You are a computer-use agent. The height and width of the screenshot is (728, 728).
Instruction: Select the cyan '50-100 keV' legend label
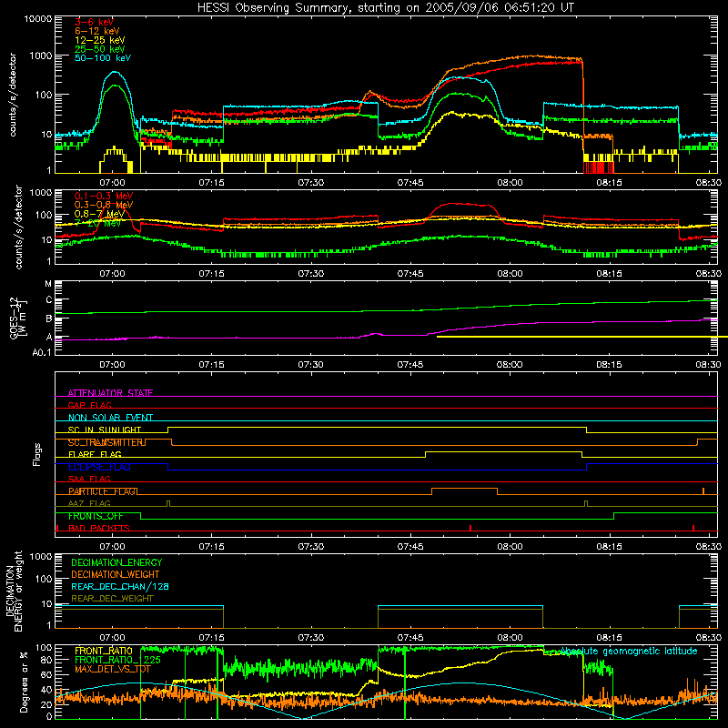(103, 58)
